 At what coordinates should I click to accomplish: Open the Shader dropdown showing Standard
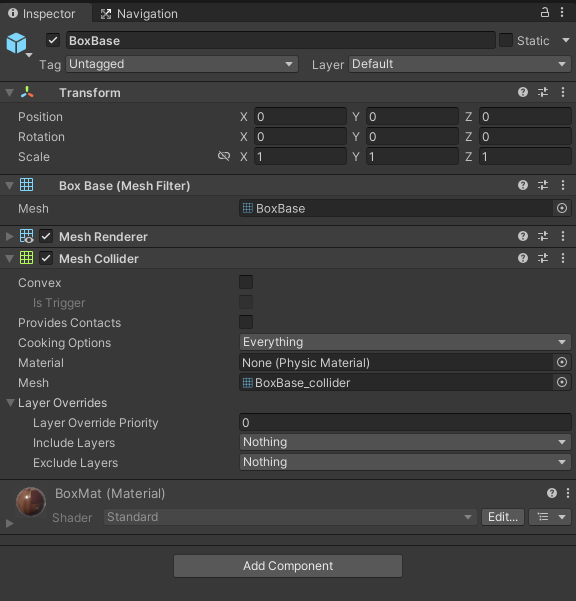pyautogui.click(x=290, y=517)
